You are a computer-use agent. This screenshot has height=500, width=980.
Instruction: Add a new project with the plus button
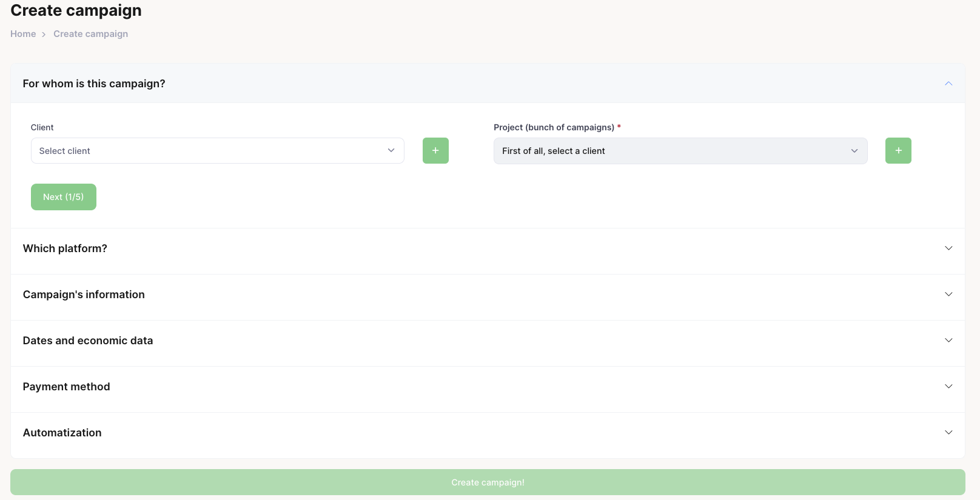898,150
